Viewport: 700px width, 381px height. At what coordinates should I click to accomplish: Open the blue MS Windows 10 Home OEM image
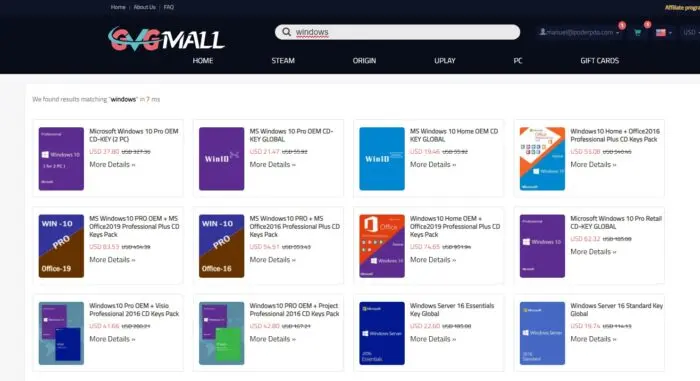pyautogui.click(x=382, y=159)
